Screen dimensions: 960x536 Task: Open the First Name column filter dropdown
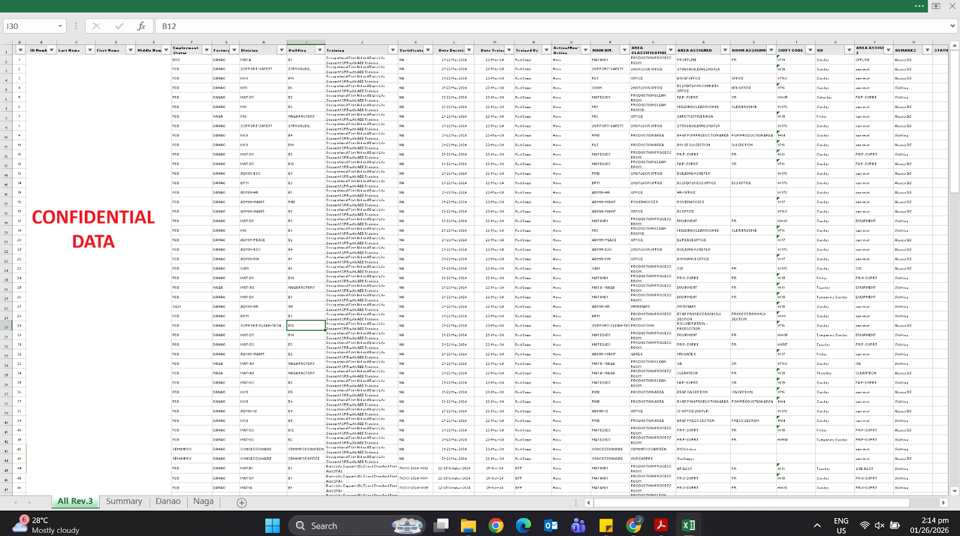(x=130, y=50)
